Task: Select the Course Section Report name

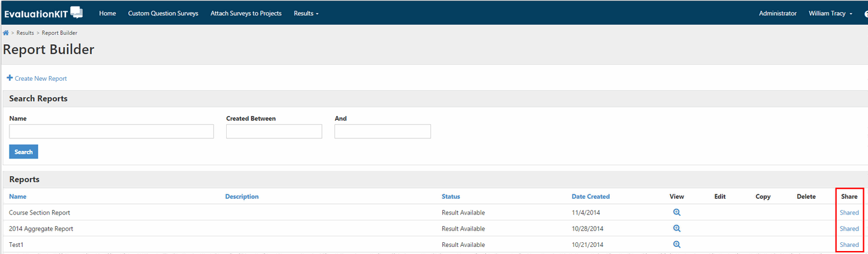Action: click(x=39, y=213)
